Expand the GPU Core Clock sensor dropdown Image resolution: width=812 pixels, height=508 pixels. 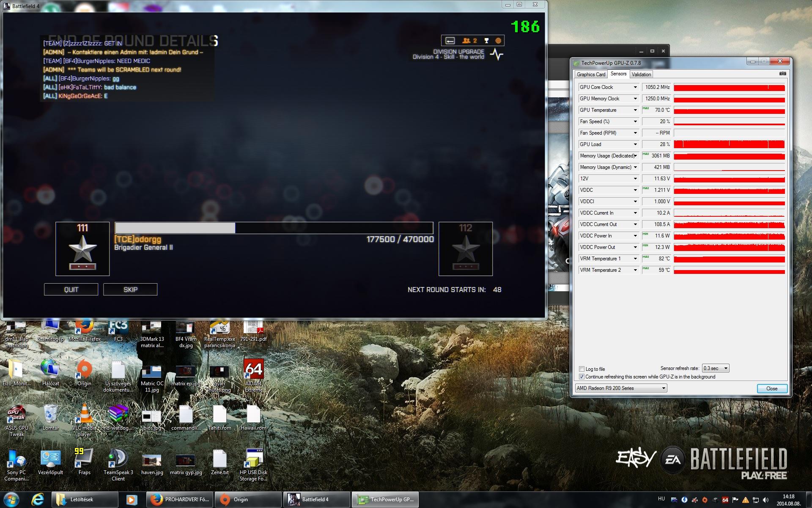[635, 87]
